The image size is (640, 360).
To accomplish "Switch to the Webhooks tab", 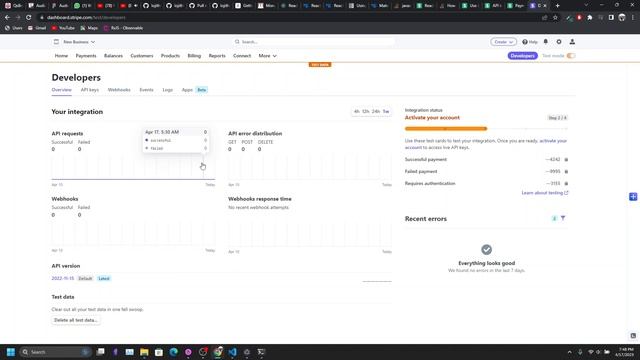I will [119, 90].
